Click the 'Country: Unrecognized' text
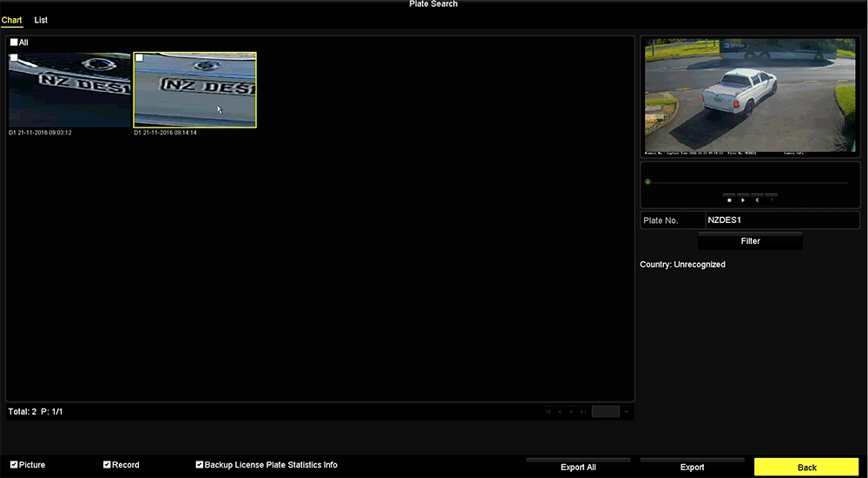 pos(682,265)
